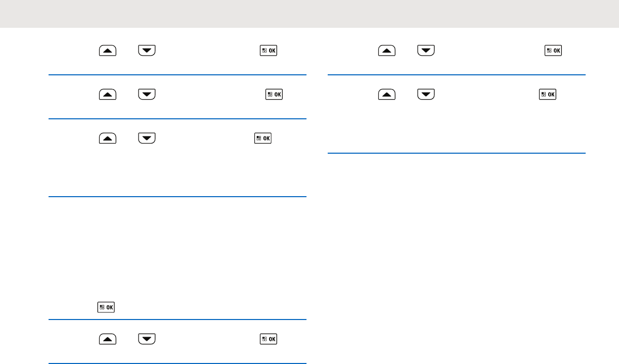The image size is (619, 364).
Task: Click the OK key in right column's first row
Action: (x=553, y=51)
